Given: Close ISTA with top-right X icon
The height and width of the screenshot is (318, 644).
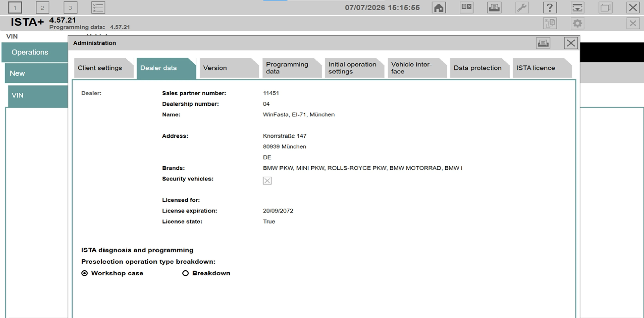Looking at the screenshot, I should 633,8.
